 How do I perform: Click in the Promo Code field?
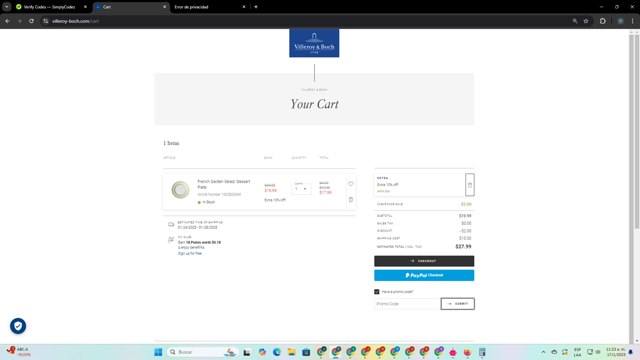click(x=407, y=304)
